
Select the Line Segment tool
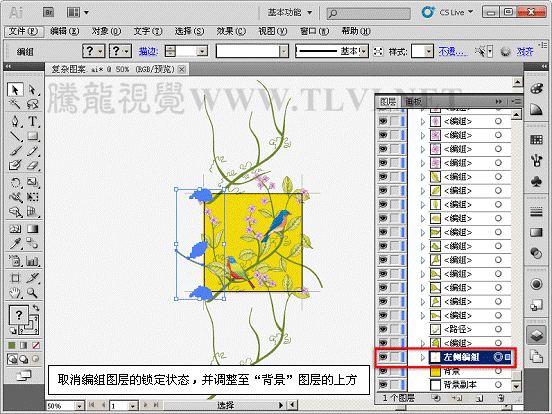pos(15,136)
